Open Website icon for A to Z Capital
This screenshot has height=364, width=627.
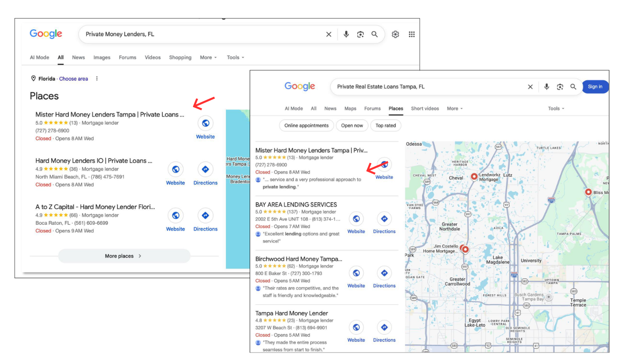pos(176,215)
